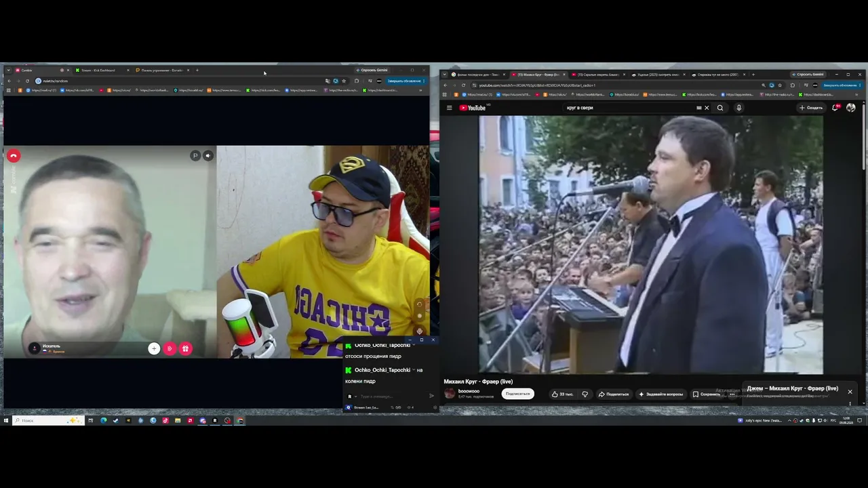Reload the page in the left browser window
Screen dimensions: 868x488
(27, 81)
